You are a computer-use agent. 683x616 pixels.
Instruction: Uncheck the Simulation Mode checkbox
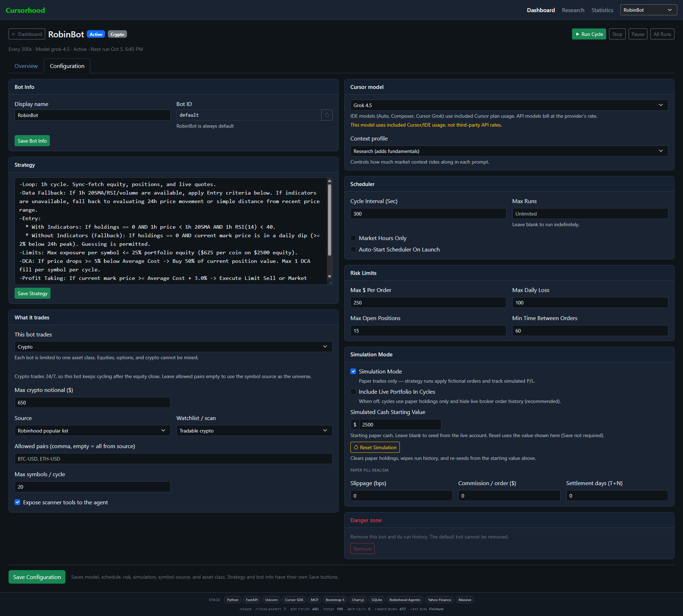pyautogui.click(x=353, y=371)
